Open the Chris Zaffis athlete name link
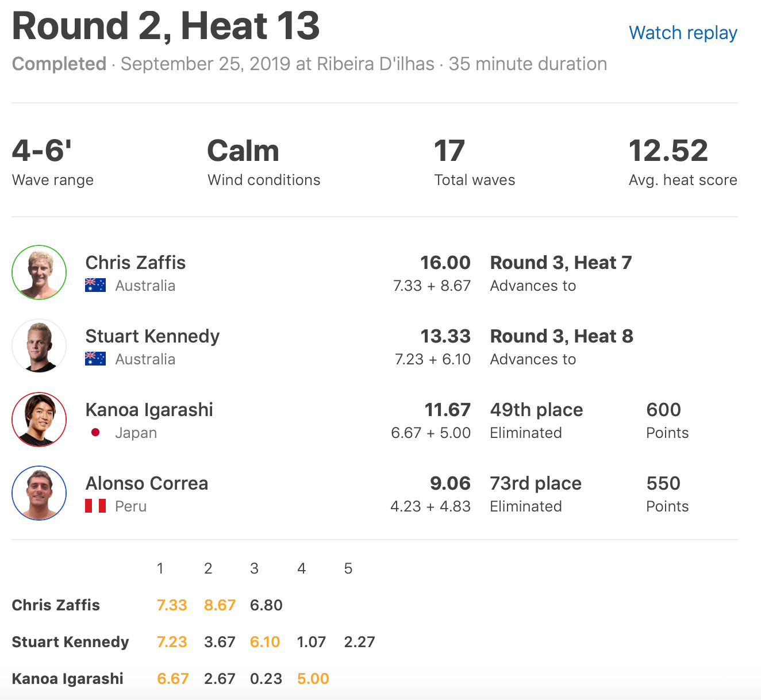This screenshot has height=700, width=761. tap(136, 263)
